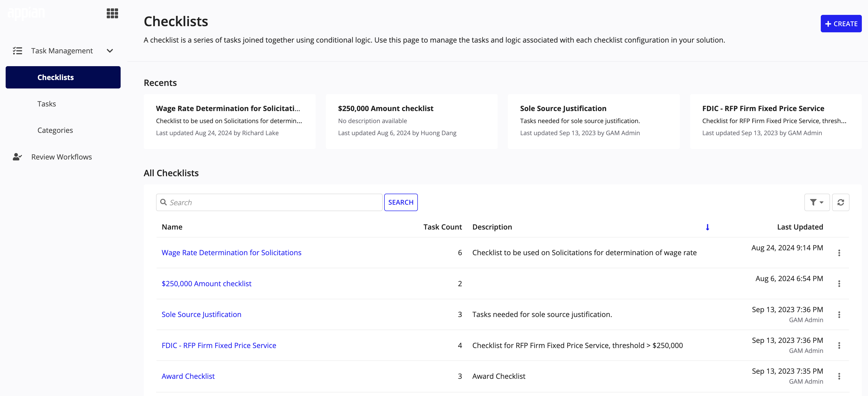Open the Award Checklist link
Screen dimensions: 868x396
188,377
